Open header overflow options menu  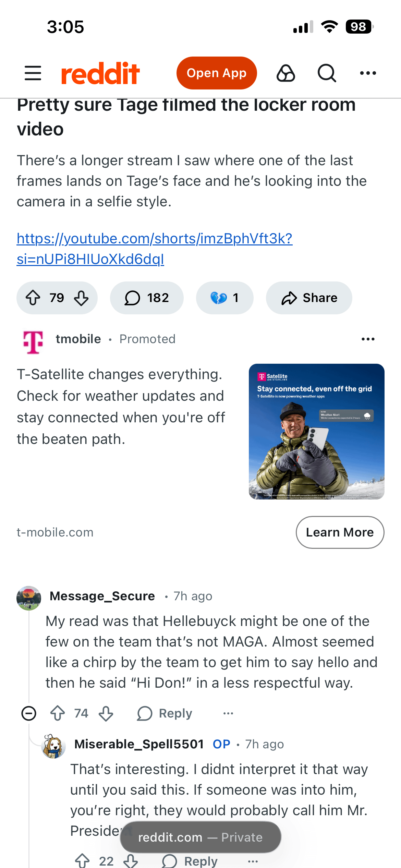[x=368, y=73]
